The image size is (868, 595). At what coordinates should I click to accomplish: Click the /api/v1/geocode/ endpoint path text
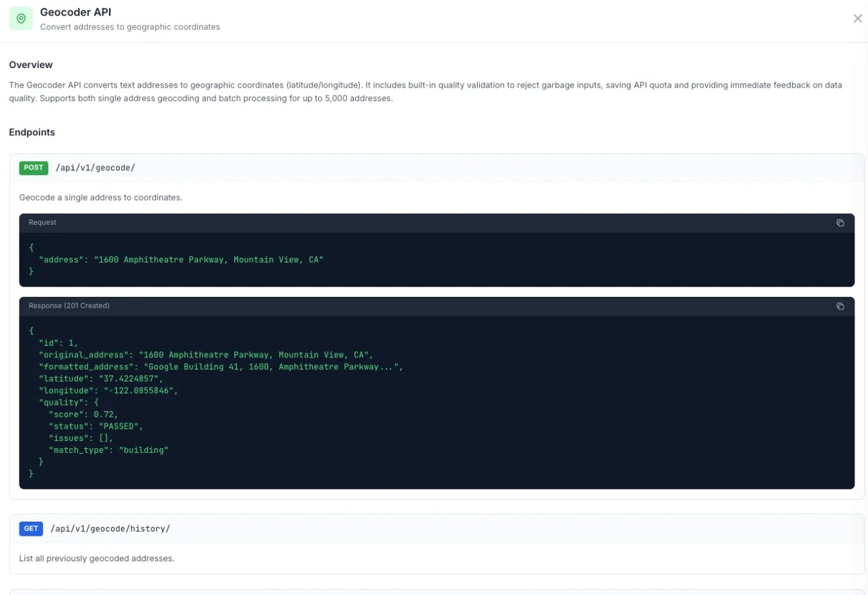94,168
